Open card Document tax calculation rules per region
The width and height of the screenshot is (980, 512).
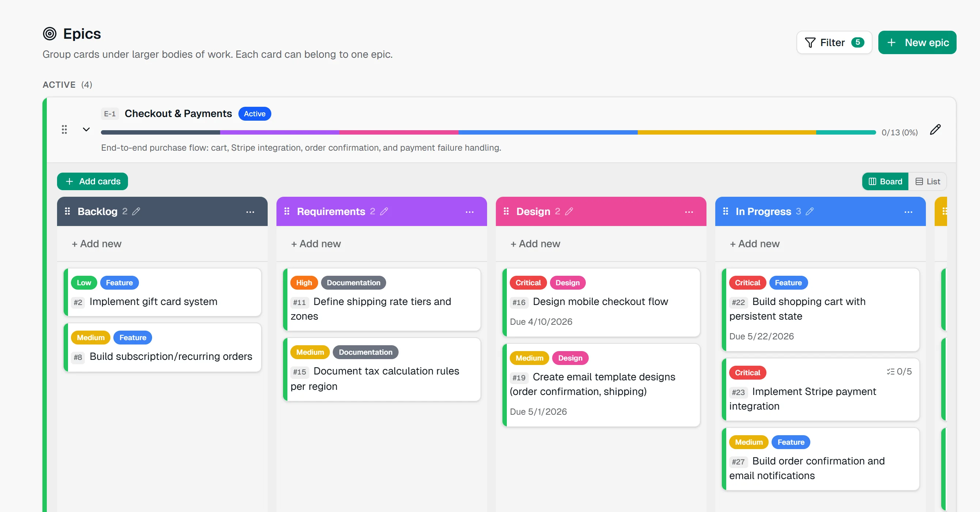[x=382, y=370]
